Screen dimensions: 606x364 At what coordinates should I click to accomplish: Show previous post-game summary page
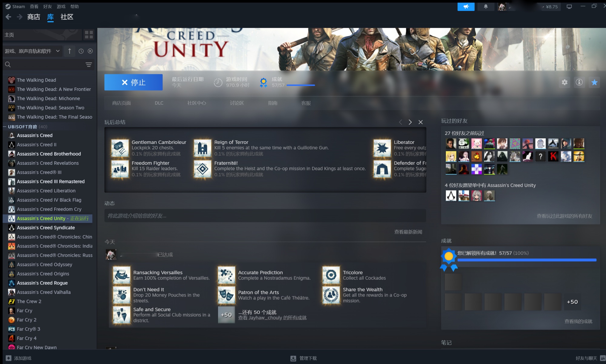(x=401, y=122)
